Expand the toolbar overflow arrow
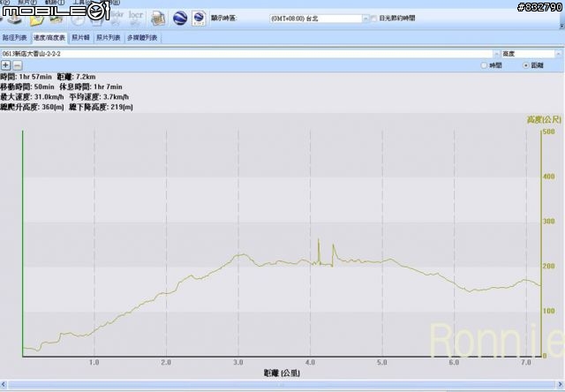Image resolution: width=565 pixels, height=392 pixels. tap(561, 26)
